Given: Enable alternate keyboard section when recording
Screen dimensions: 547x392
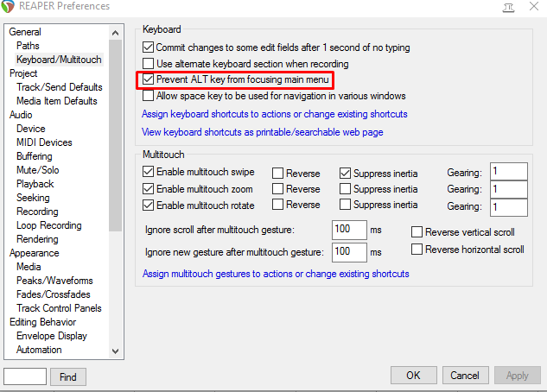Looking at the screenshot, I should (149, 63).
